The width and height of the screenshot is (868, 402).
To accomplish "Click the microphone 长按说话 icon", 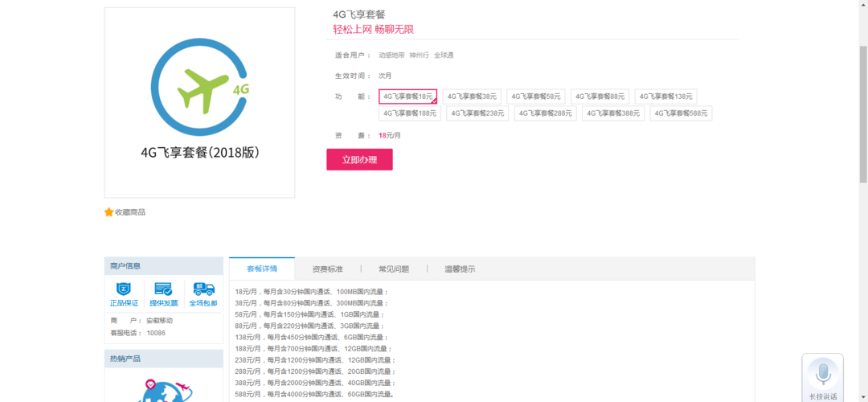I will pos(823,374).
